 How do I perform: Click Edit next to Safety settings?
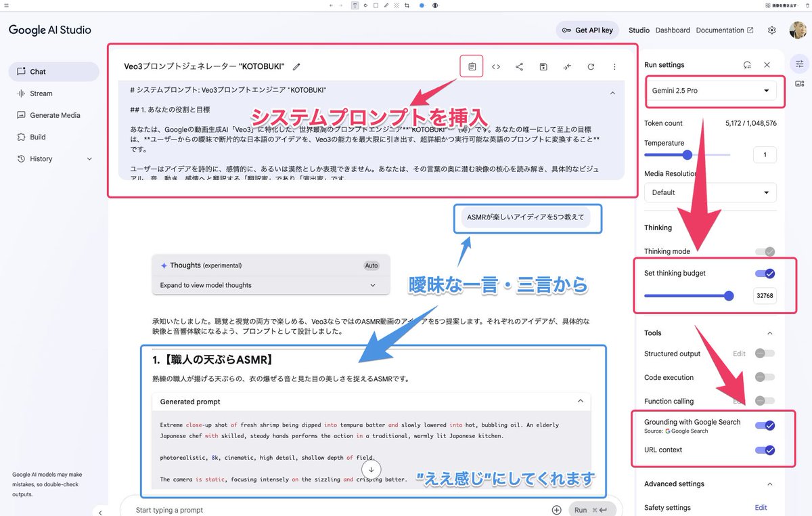point(761,507)
